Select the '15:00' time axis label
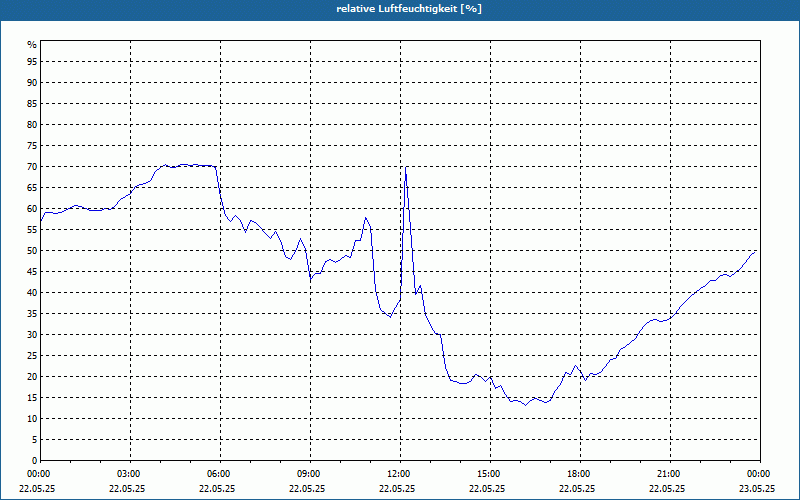The height and width of the screenshot is (500, 800). tap(488, 474)
